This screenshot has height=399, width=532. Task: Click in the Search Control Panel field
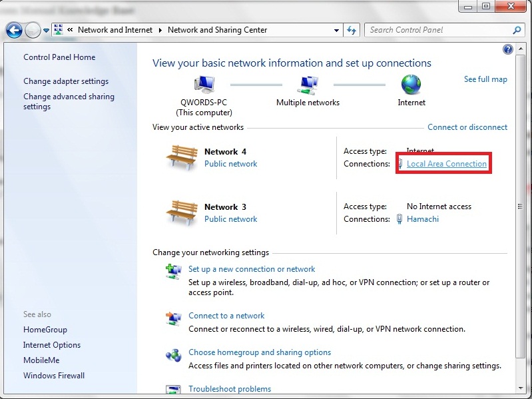(438, 30)
